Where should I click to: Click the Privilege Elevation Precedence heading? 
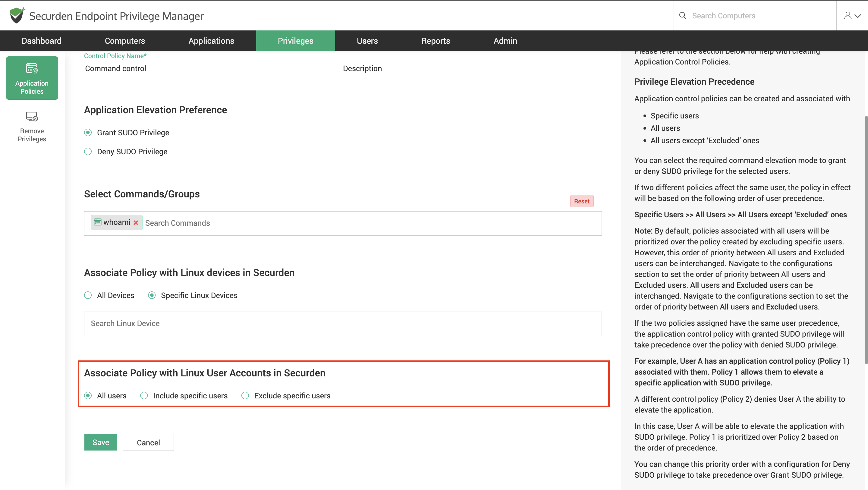tap(694, 82)
